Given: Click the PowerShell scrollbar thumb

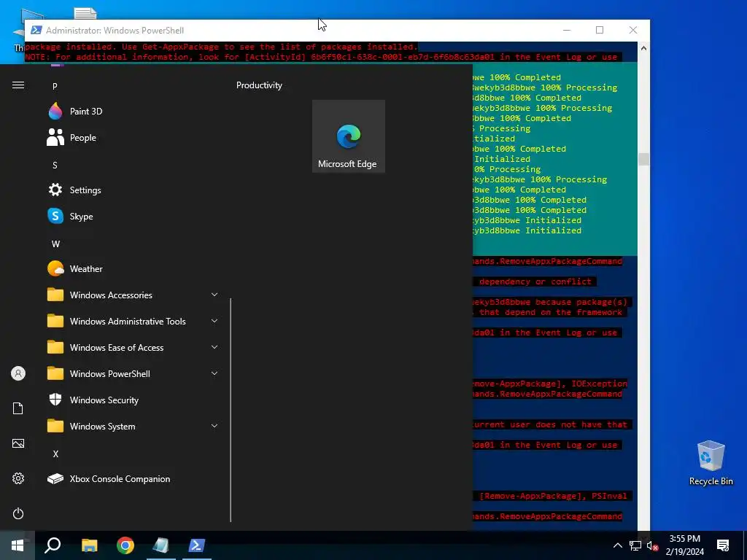Looking at the screenshot, I should [x=643, y=159].
